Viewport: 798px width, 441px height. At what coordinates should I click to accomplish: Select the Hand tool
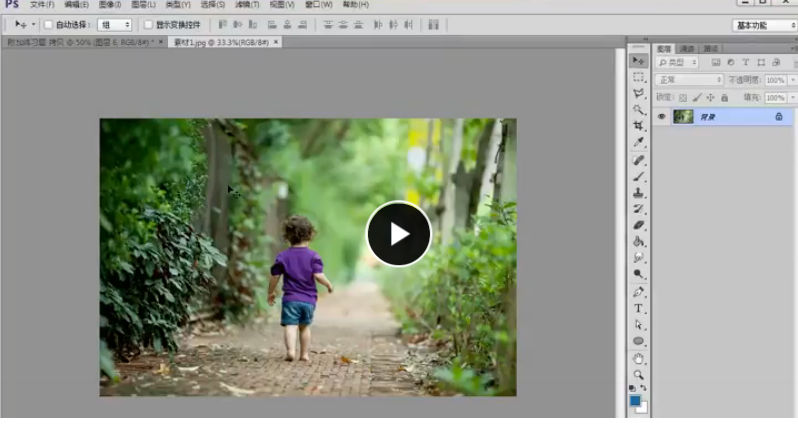638,359
